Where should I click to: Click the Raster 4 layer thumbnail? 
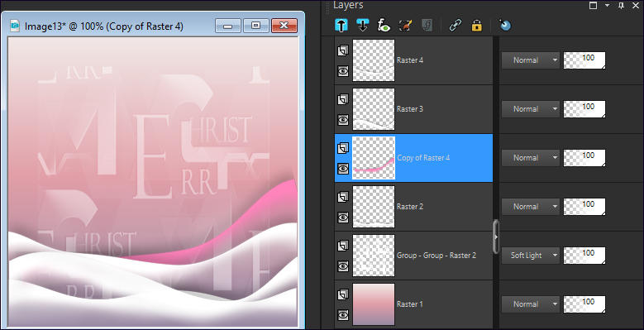coord(374,60)
